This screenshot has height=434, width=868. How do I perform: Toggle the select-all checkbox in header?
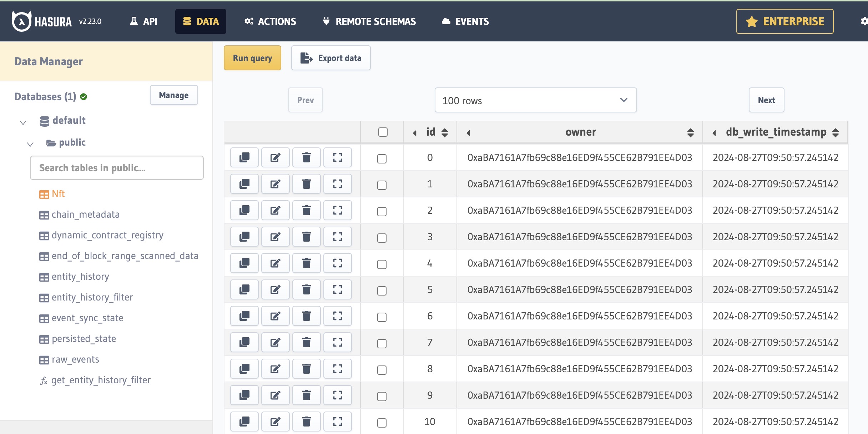click(383, 132)
